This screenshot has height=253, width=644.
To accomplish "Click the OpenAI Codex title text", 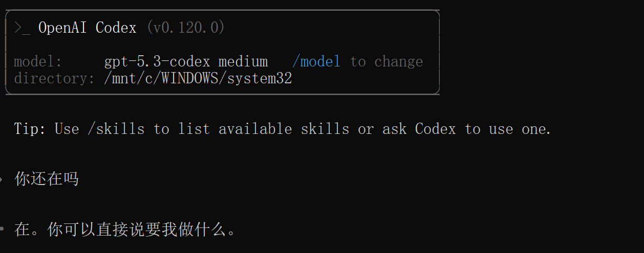I will [88, 28].
